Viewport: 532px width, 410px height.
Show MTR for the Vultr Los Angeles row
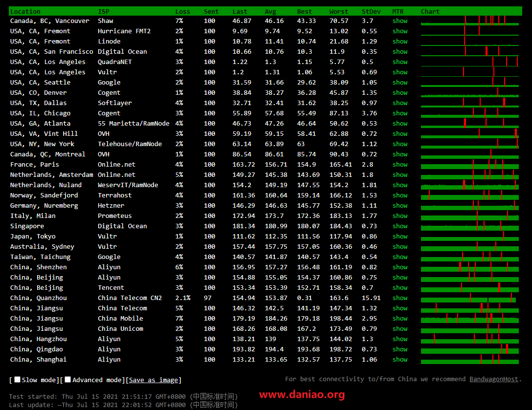point(399,72)
